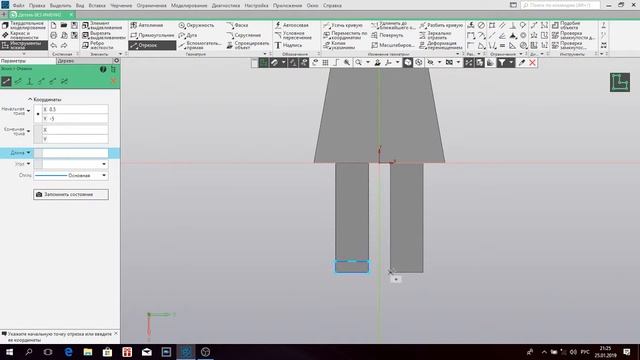Screen dimensions: 640x360
Task: Choose the Скругление (fillet) tool
Action: [x=244, y=36]
